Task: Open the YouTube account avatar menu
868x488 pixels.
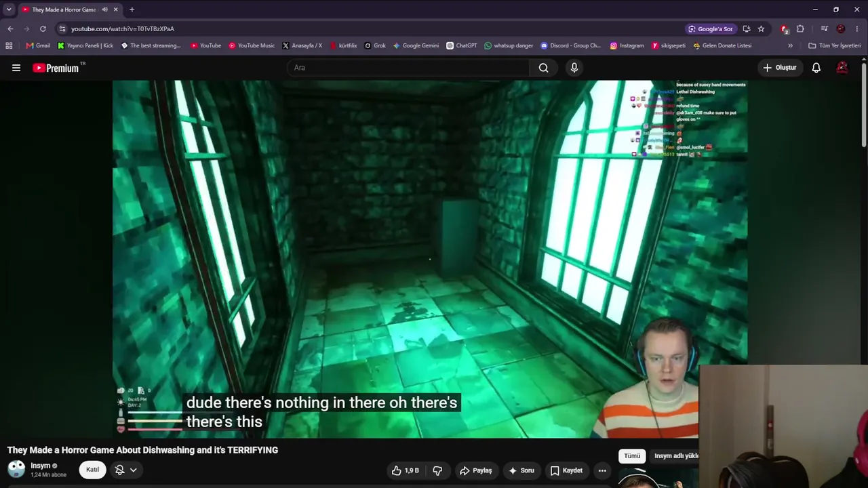Action: [842, 68]
